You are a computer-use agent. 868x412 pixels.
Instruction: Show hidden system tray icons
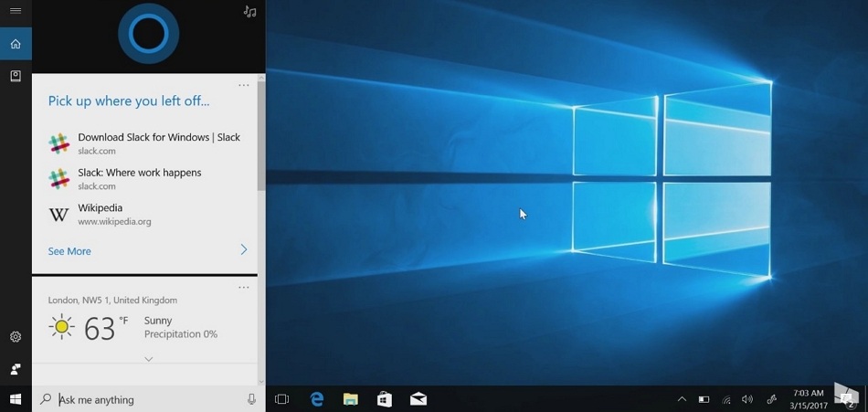coord(682,399)
